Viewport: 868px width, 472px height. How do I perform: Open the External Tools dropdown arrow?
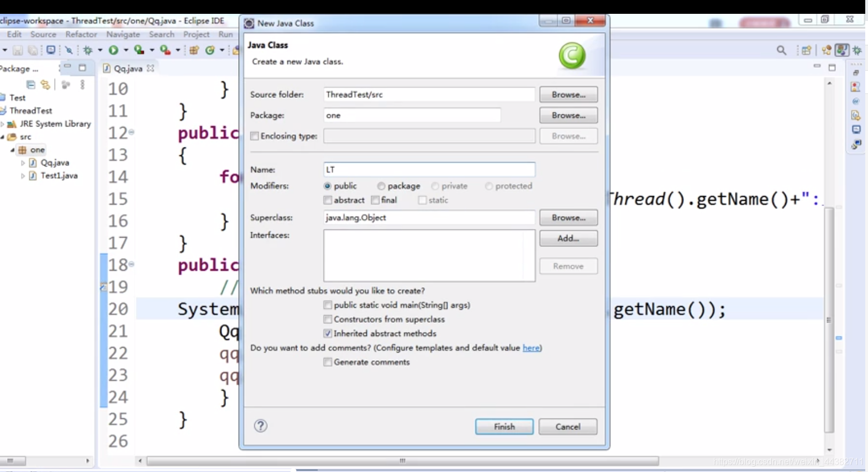[178, 50]
